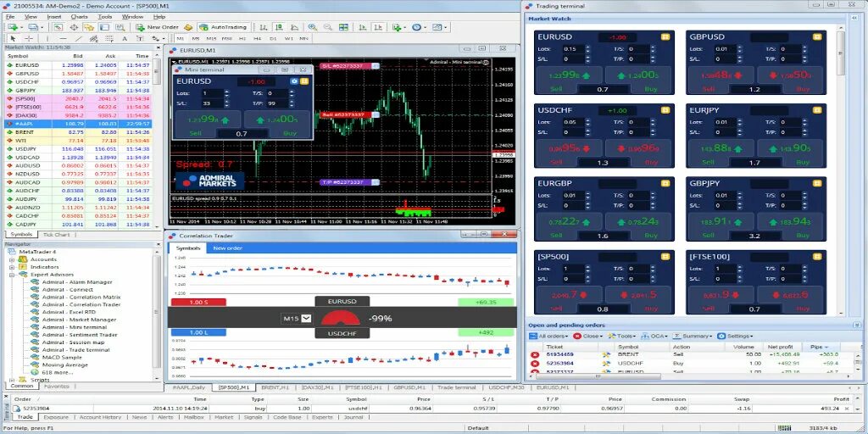This screenshot has width=868, height=434.
Task: Select the Text Label tool
Action: pos(140,39)
